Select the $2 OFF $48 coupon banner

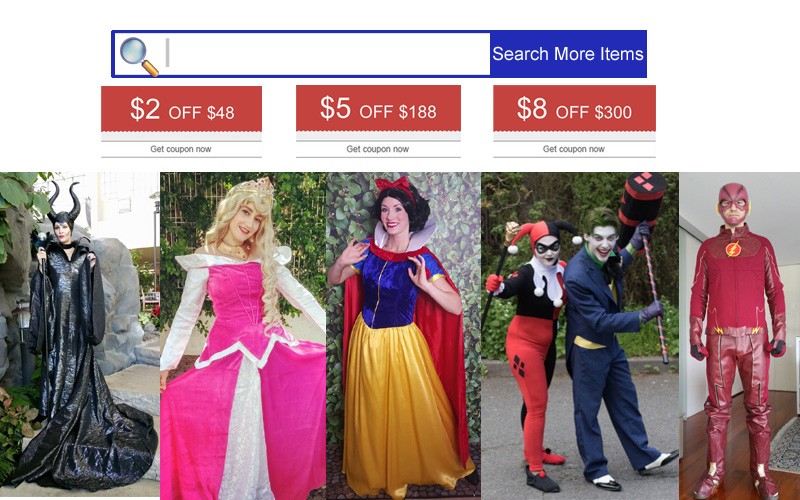click(181, 109)
